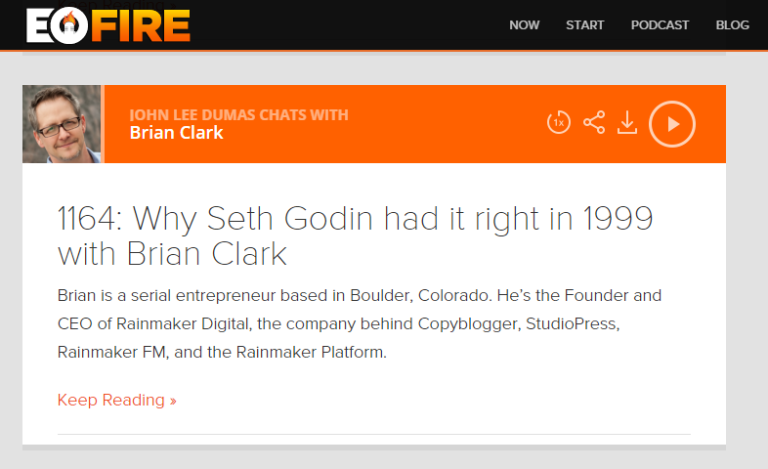This screenshot has width=768, height=469.
Task: Toggle the 1x playback speed
Action: pyautogui.click(x=558, y=123)
